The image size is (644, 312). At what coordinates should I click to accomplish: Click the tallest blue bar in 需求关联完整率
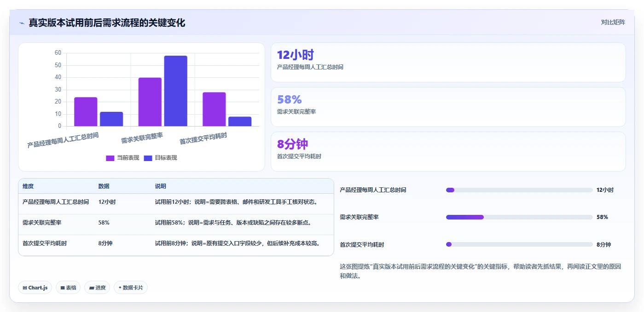(x=176, y=91)
